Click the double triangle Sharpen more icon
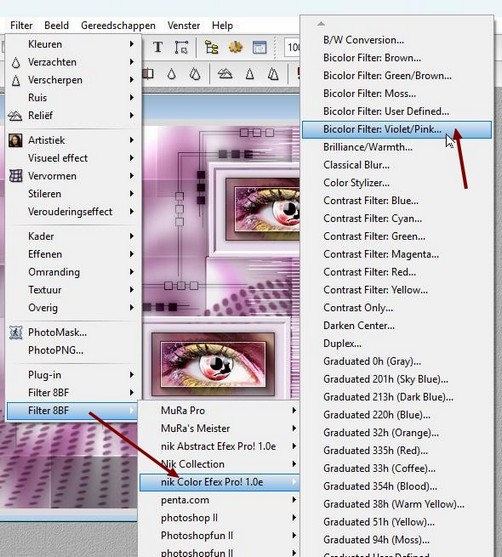This screenshot has width=502, height=557. (273, 74)
